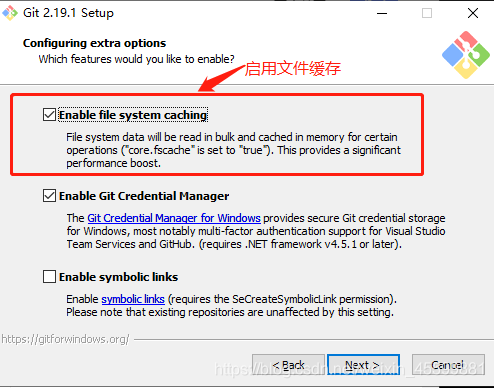This screenshot has height=388, width=494.
Task: Click the Git icon in title bar
Action: 10,13
